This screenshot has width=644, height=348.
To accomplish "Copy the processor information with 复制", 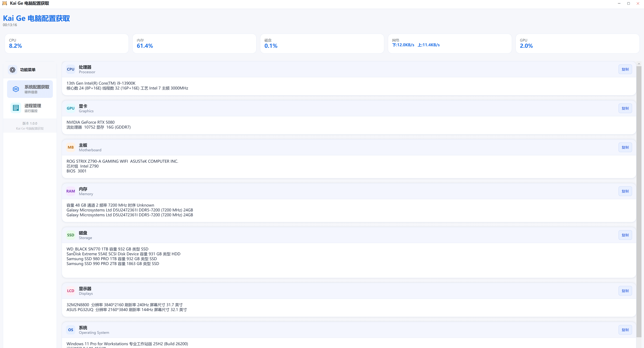I will click(625, 69).
